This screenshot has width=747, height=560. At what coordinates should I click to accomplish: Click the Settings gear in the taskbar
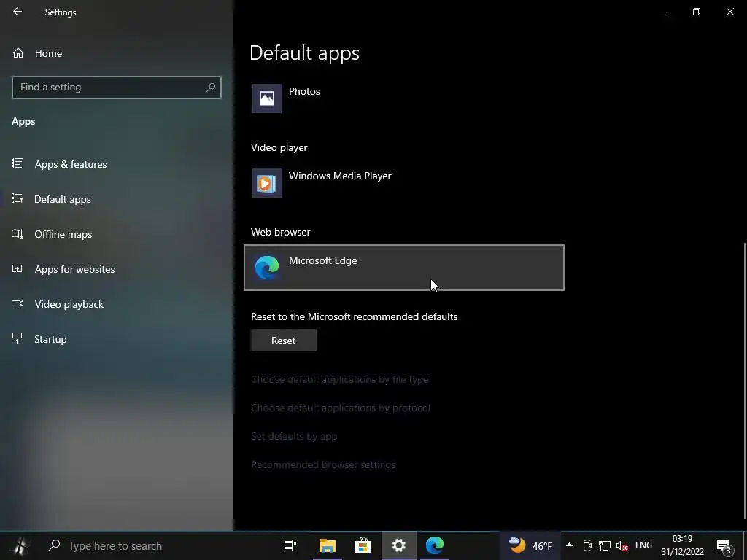tap(399, 545)
